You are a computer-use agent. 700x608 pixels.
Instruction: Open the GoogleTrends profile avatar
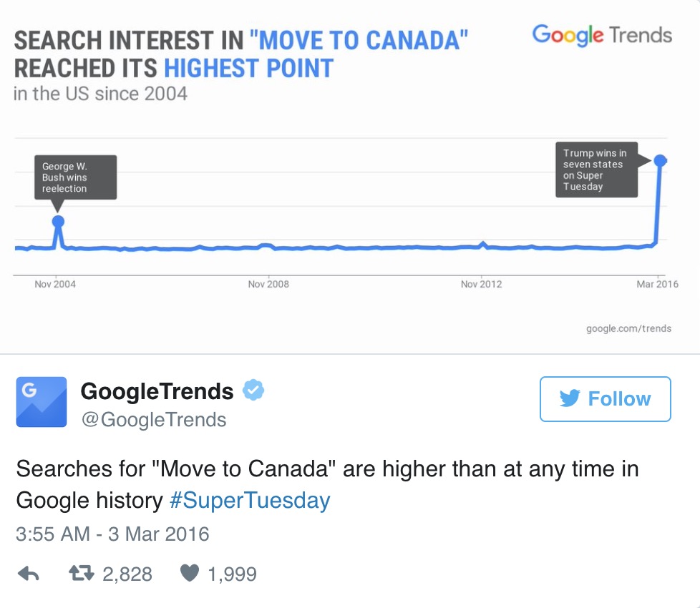tap(42, 402)
